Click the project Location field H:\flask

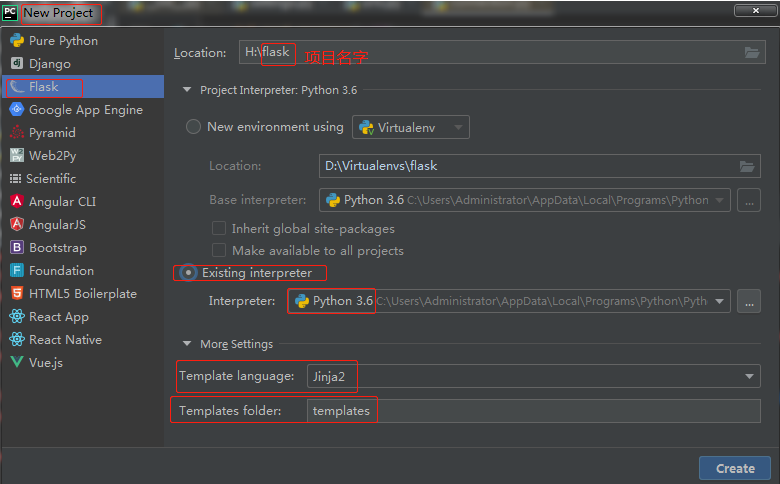502,52
